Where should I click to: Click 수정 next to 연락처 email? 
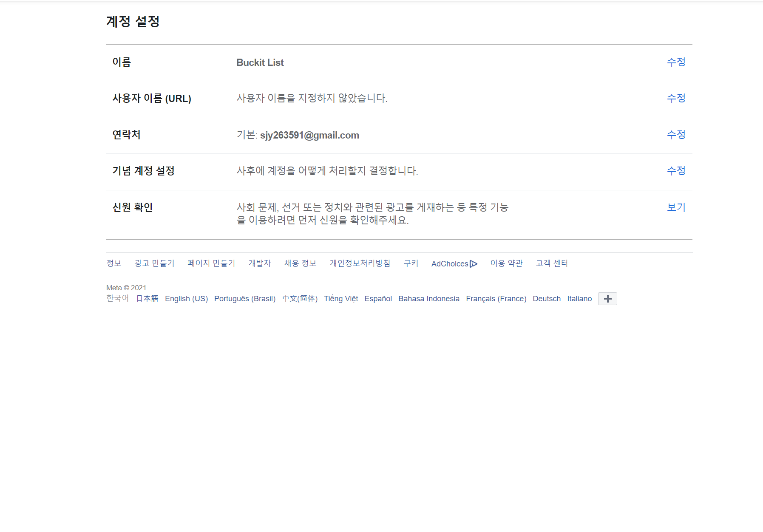[676, 135]
